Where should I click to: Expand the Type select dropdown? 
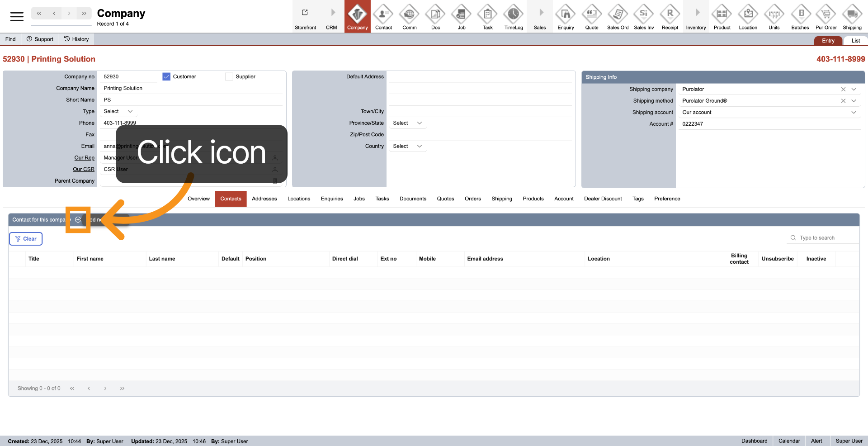(118, 112)
